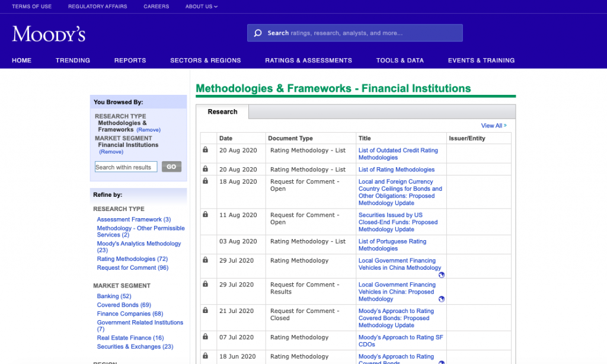Refine by Real Estate Finance (16)

click(x=130, y=338)
